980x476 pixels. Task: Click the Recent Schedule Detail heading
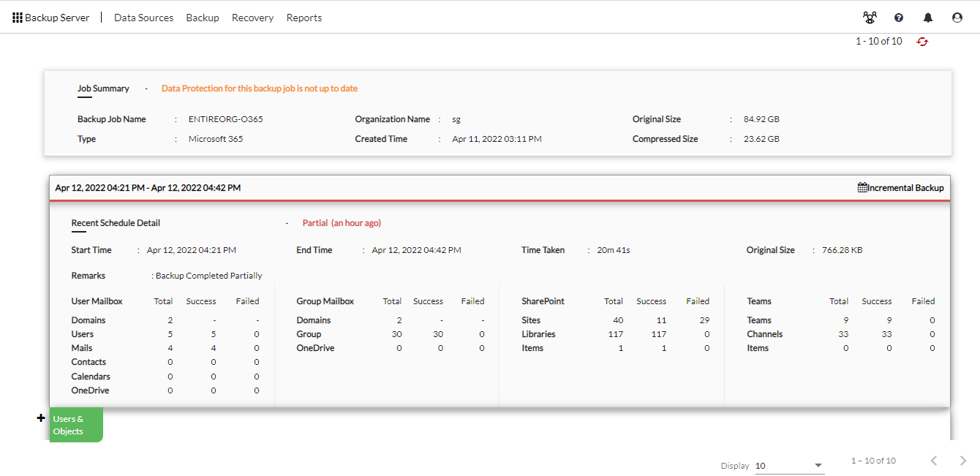pos(116,223)
